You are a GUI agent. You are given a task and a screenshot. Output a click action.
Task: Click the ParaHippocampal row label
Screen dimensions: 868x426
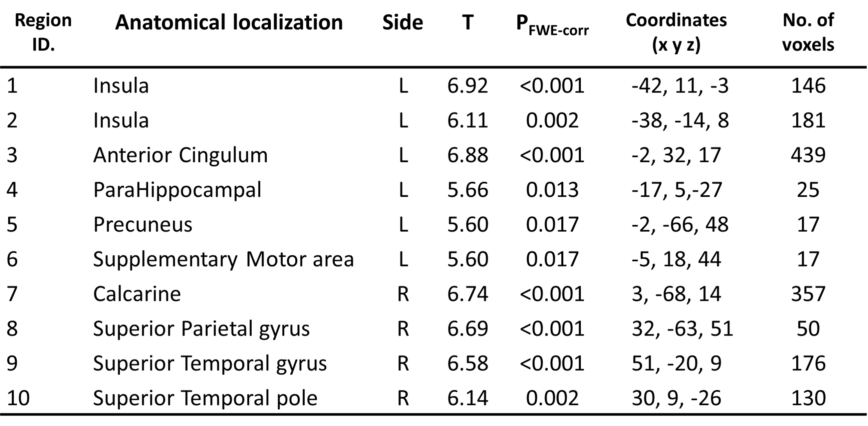177,190
